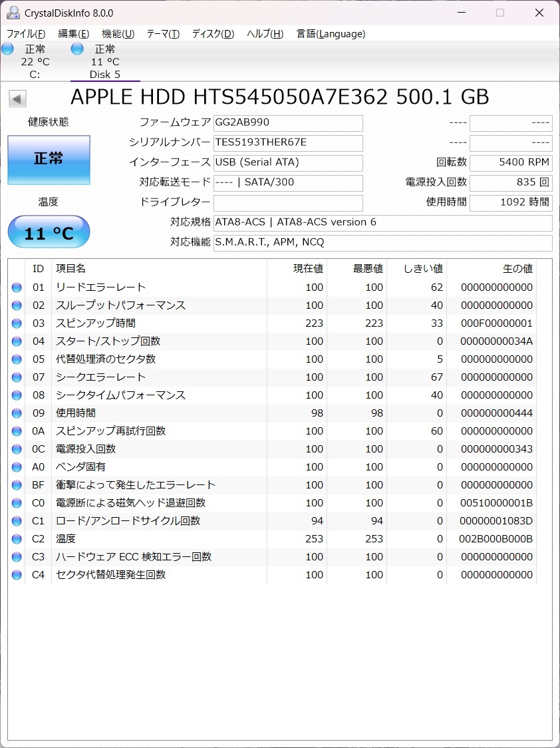560x748 pixels.
Task: Click the 使用時間 value 1092 時間
Action: click(511, 203)
